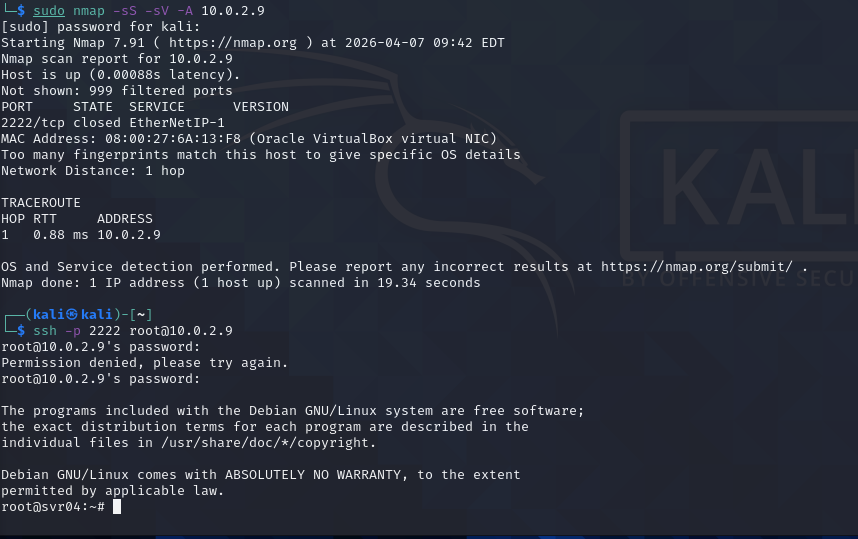Click the cursor at root@svr04 prompt
Viewport: 858px width, 539px height.
[117, 507]
